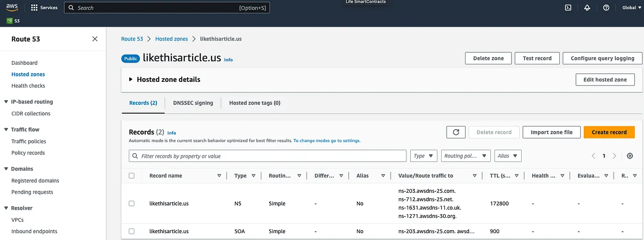Screen dimensions: 644x240
Task: Sort by Health check column
Action: point(562,176)
